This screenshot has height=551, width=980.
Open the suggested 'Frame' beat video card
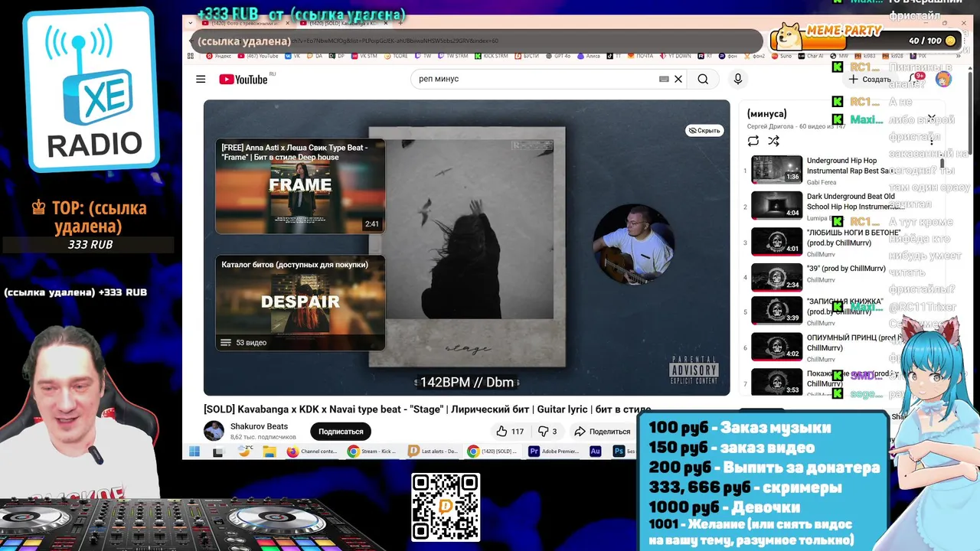coord(300,186)
